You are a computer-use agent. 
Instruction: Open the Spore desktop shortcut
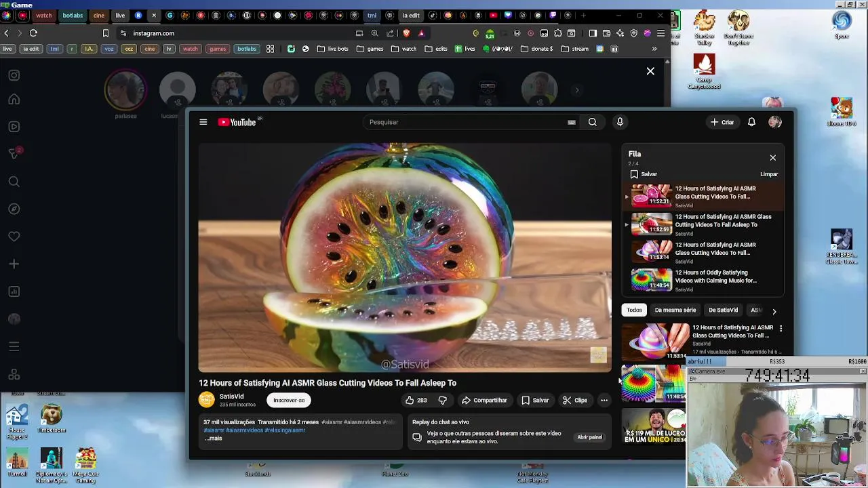pyautogui.click(x=842, y=24)
